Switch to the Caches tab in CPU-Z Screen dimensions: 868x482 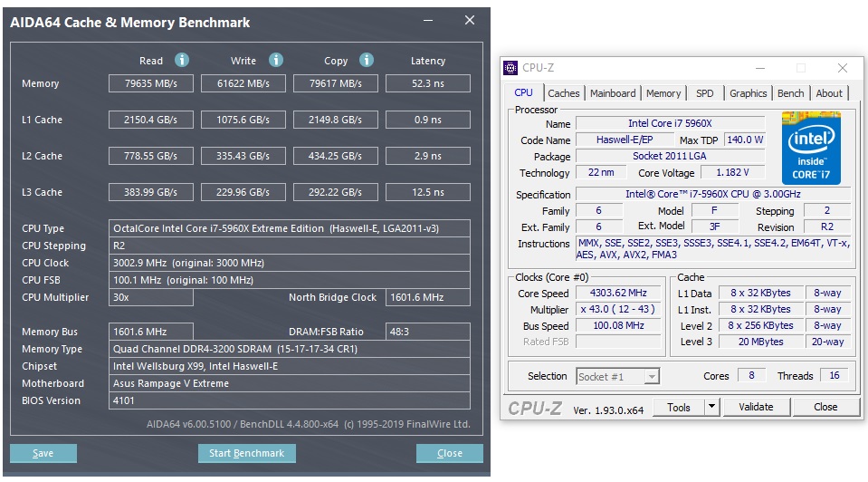pos(564,93)
